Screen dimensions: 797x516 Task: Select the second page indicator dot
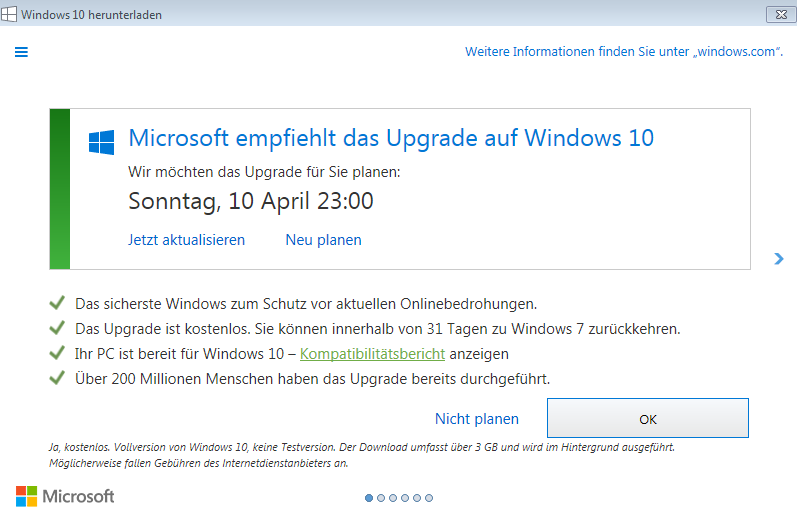click(381, 498)
